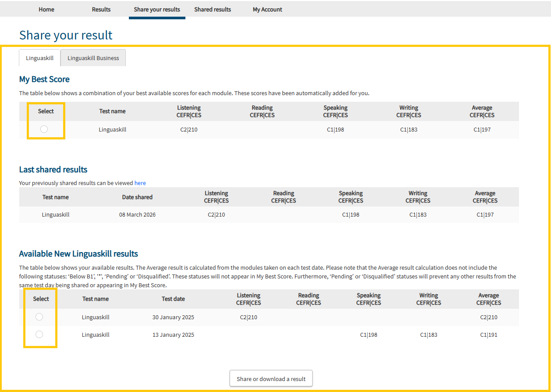
Task: Click 'Linguaskill' name in 13 January row
Action: click(96, 335)
